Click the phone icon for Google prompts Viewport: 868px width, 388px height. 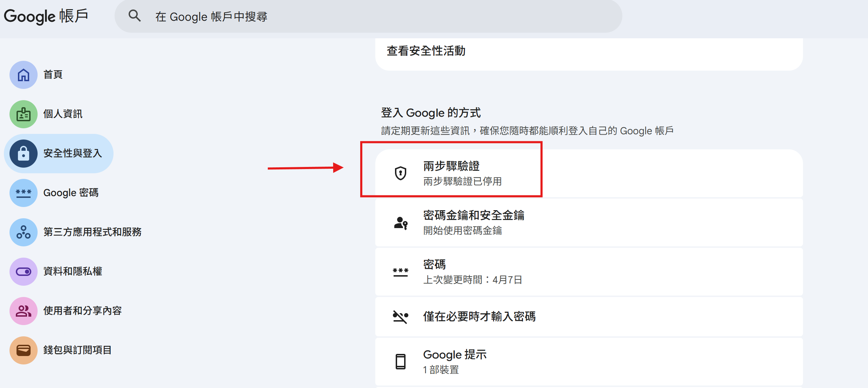point(400,362)
